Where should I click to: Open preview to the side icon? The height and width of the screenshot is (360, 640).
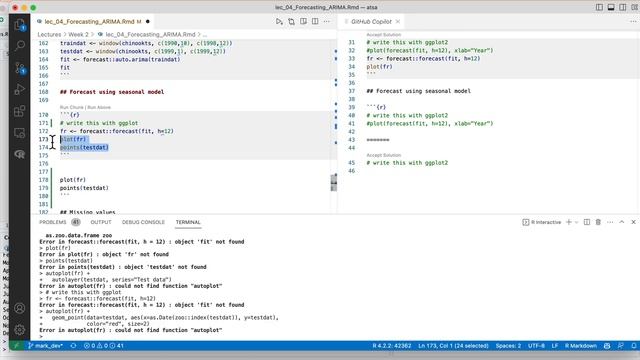coord(303,21)
